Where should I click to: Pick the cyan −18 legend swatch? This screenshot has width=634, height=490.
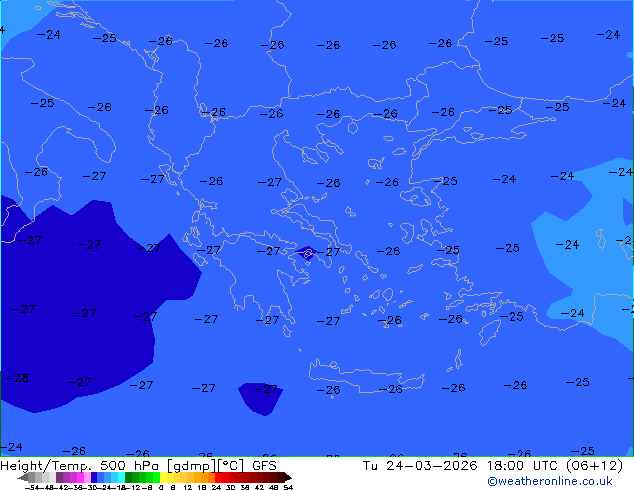click(122, 477)
